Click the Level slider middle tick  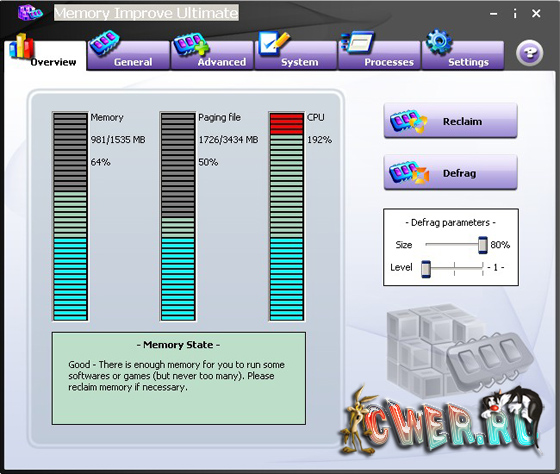(454, 269)
